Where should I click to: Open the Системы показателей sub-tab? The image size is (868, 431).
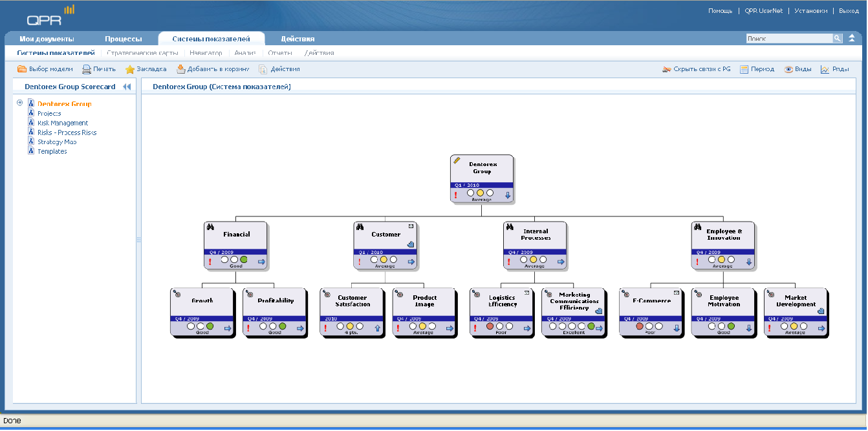point(56,53)
